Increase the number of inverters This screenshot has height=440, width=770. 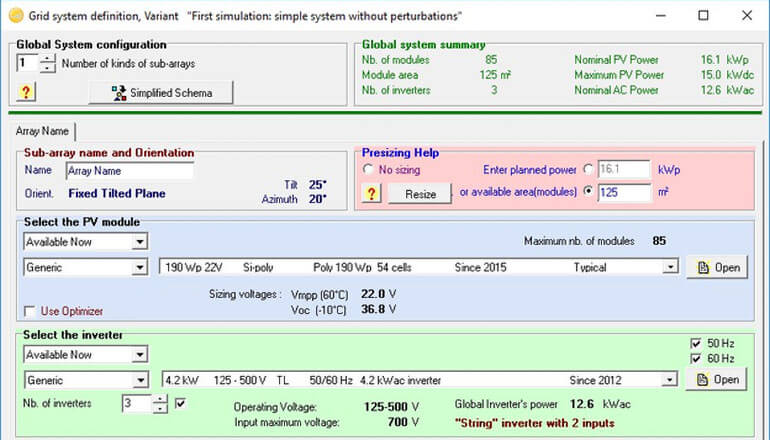coord(160,399)
